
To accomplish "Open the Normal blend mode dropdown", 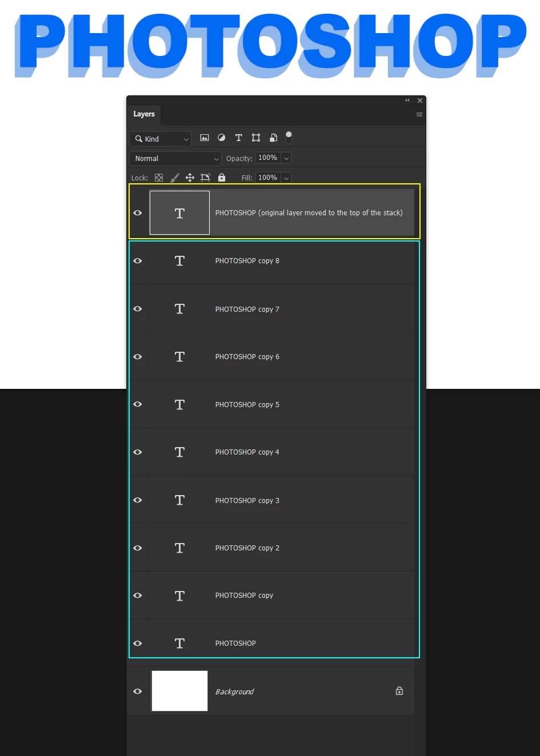I will [175, 159].
